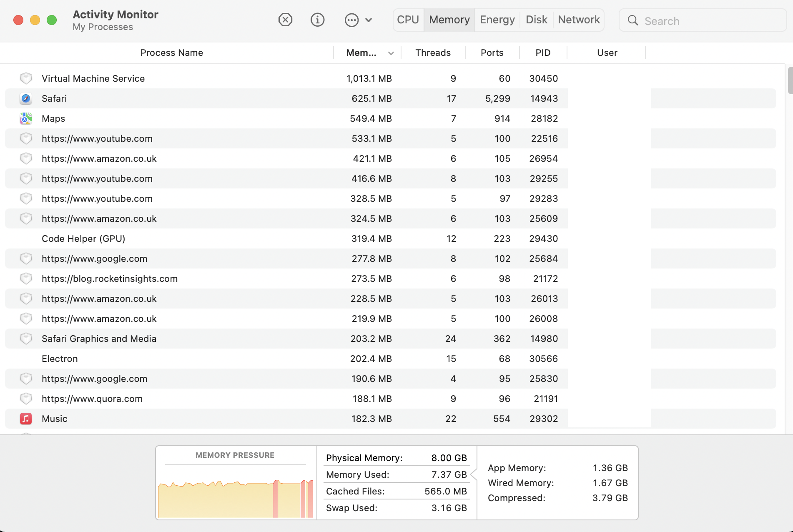Click shield icon for youtube.com PID 29255
793x532 pixels.
(26, 178)
